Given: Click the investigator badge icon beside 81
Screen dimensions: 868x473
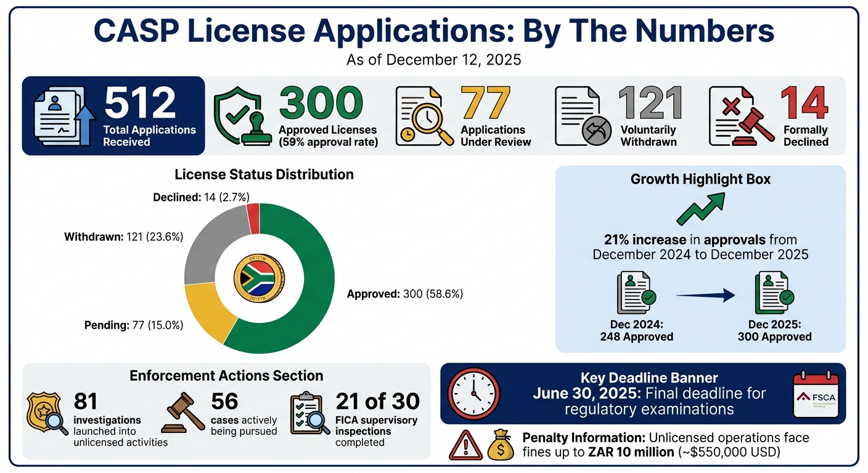Looking at the screenshot, I should pos(46,413).
